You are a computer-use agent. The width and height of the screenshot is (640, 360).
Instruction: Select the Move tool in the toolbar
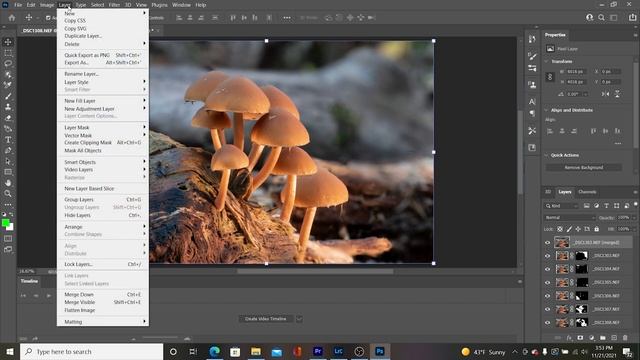(8, 42)
